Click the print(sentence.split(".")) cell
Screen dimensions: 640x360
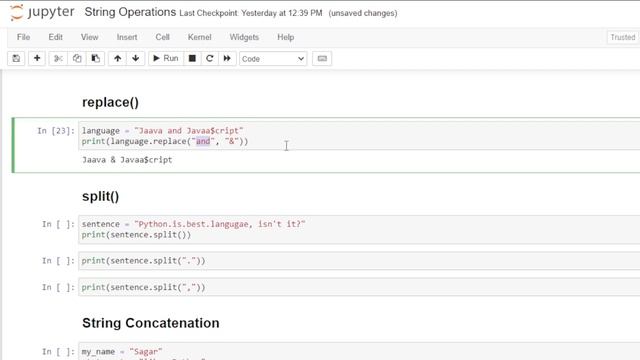(x=359, y=261)
